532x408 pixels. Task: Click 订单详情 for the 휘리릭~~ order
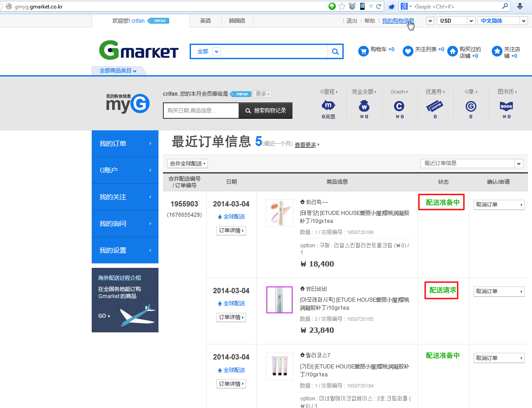231,230
